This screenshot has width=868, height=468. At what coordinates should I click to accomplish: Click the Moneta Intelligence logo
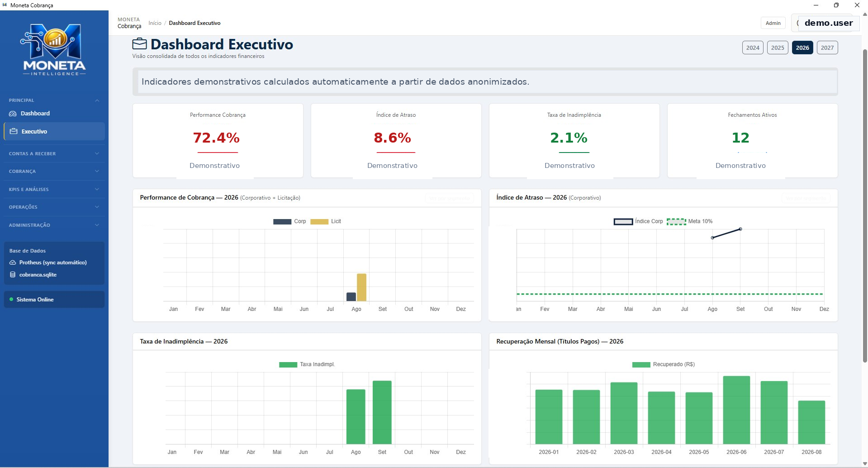[x=54, y=50]
